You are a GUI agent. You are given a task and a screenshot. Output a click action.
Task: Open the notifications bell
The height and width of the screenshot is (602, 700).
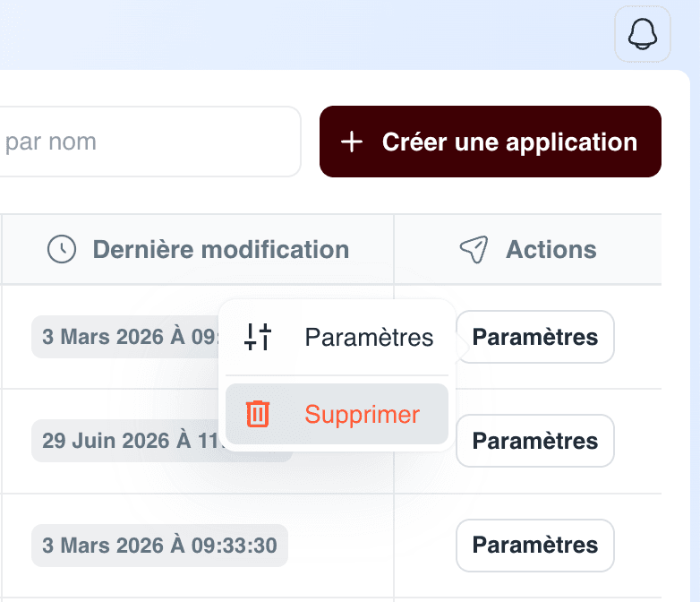pyautogui.click(x=643, y=34)
